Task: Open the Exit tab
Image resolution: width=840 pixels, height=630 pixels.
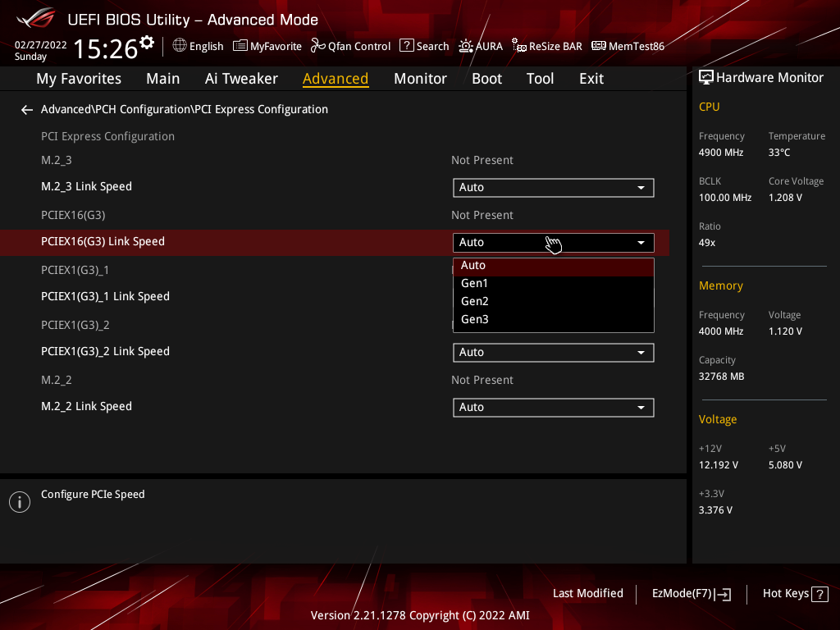Action: [x=591, y=79]
